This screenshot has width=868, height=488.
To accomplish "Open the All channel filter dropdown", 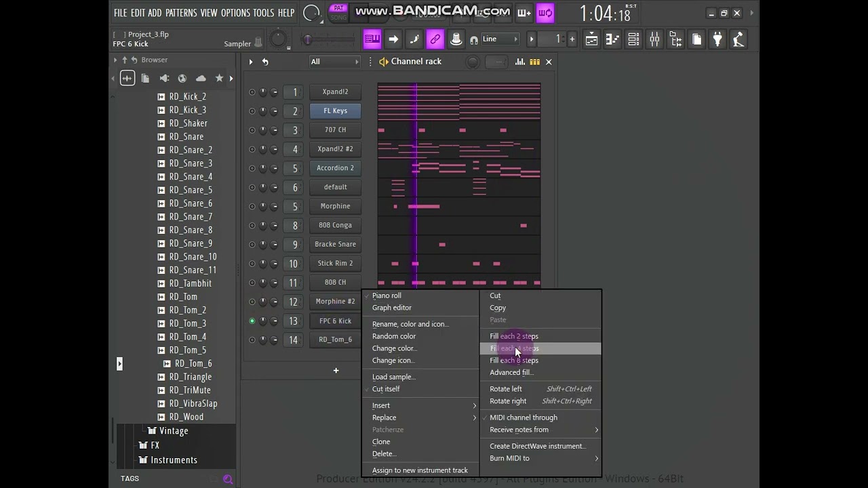I will [x=334, y=62].
